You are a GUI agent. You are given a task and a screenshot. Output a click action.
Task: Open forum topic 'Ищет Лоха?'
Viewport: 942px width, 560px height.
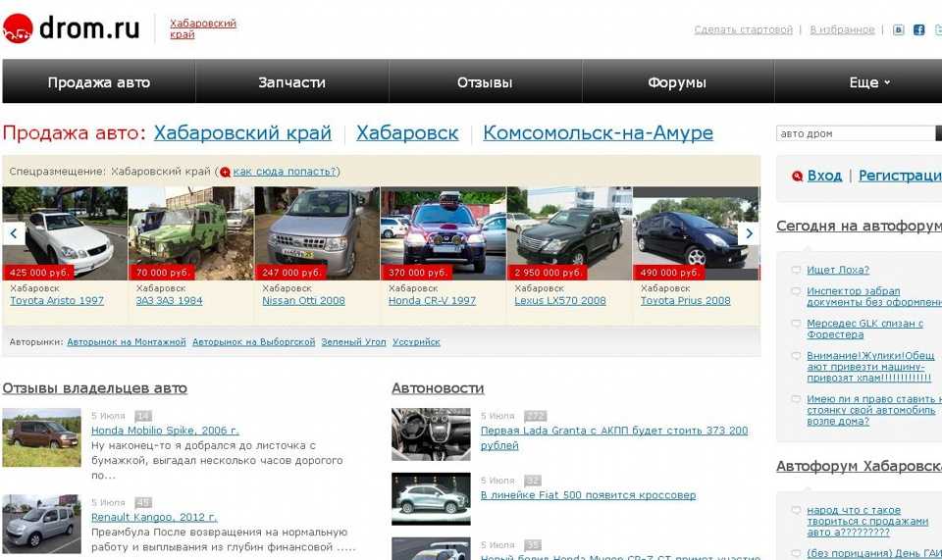tap(838, 270)
